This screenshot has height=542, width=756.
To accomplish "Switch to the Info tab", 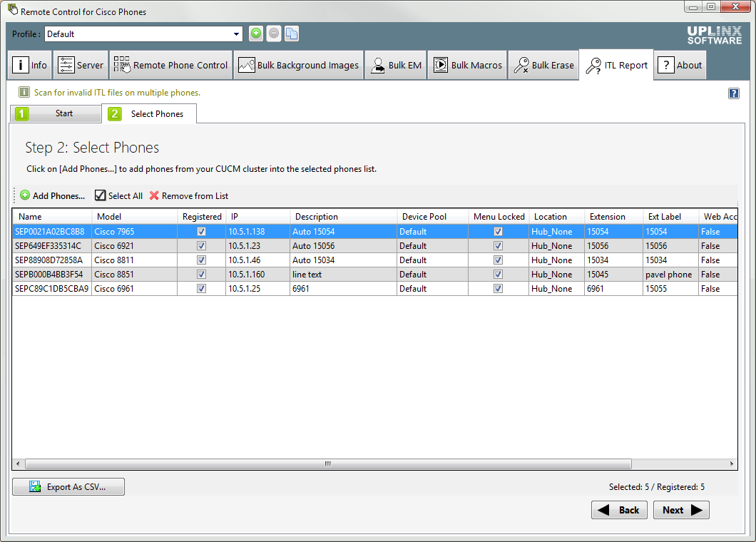I will (30, 65).
